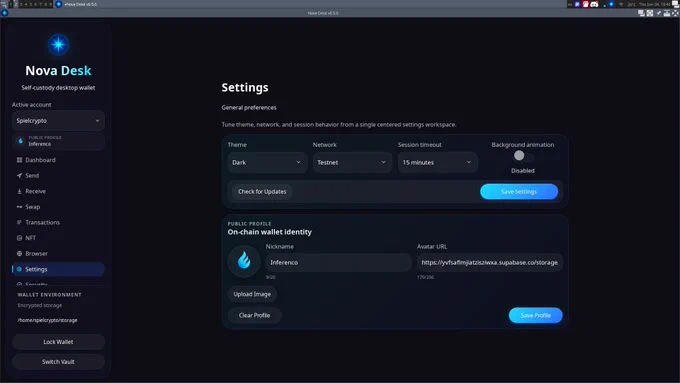This screenshot has width=680, height=383.
Task: Click the Upload Image button
Action: [252, 294]
